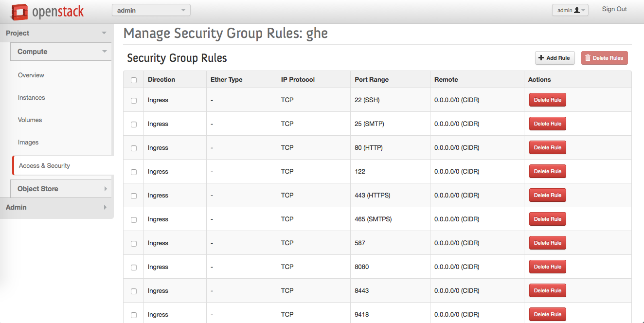Delete the 465 (SMTPS) rule
This screenshot has height=323, width=644.
(548, 219)
